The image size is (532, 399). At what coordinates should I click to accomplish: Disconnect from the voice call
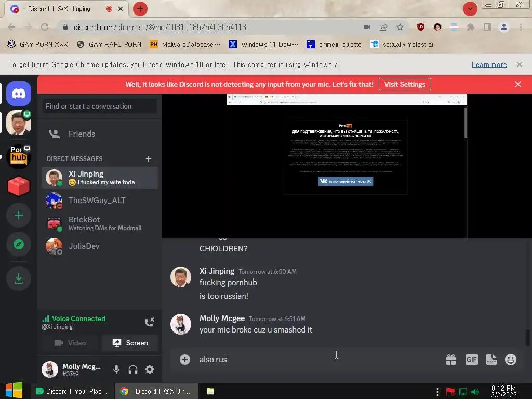click(150, 322)
